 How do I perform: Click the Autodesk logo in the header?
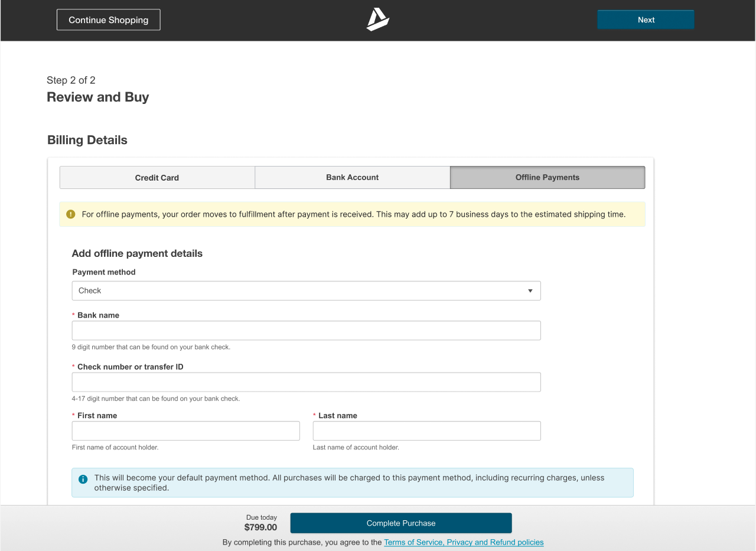click(x=377, y=19)
